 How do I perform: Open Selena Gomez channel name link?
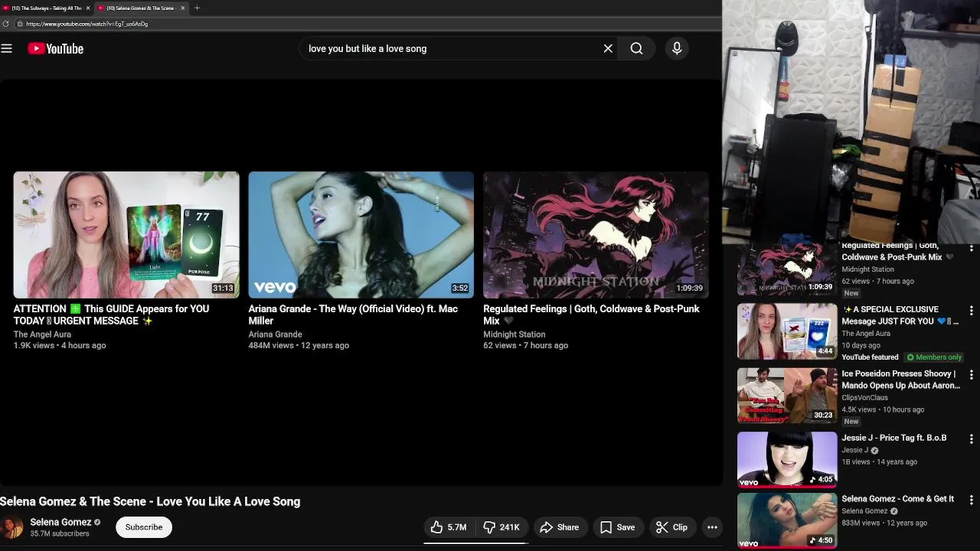(x=60, y=522)
